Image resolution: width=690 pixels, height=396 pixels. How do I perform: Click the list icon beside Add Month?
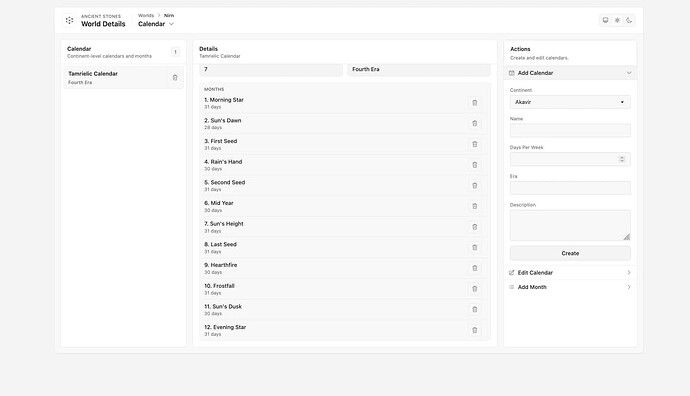click(x=511, y=287)
